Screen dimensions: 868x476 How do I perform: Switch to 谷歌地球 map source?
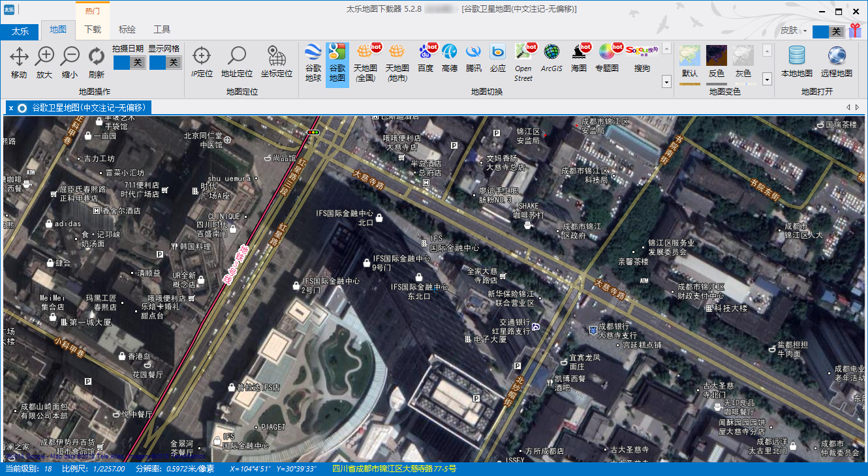coord(313,64)
